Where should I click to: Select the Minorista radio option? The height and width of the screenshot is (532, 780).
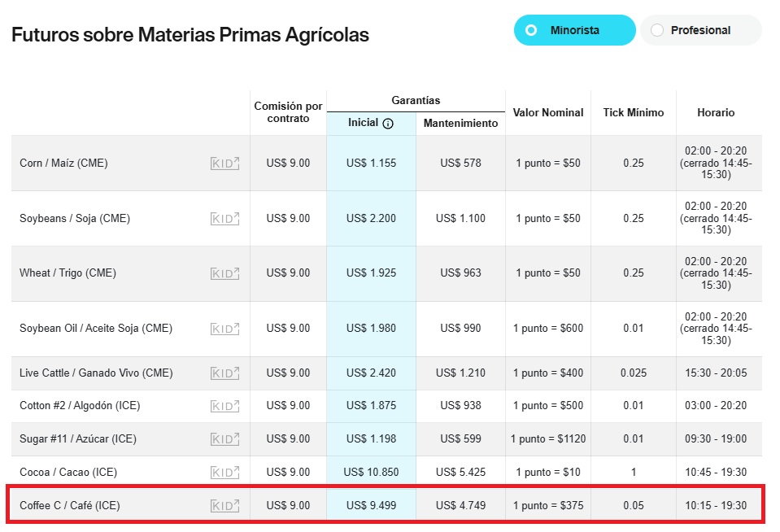(x=532, y=30)
